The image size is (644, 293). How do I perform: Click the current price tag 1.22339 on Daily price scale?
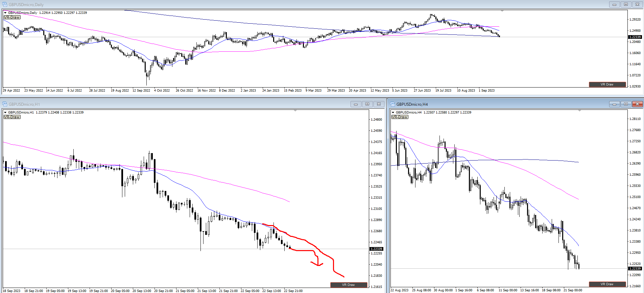pyautogui.click(x=635, y=37)
